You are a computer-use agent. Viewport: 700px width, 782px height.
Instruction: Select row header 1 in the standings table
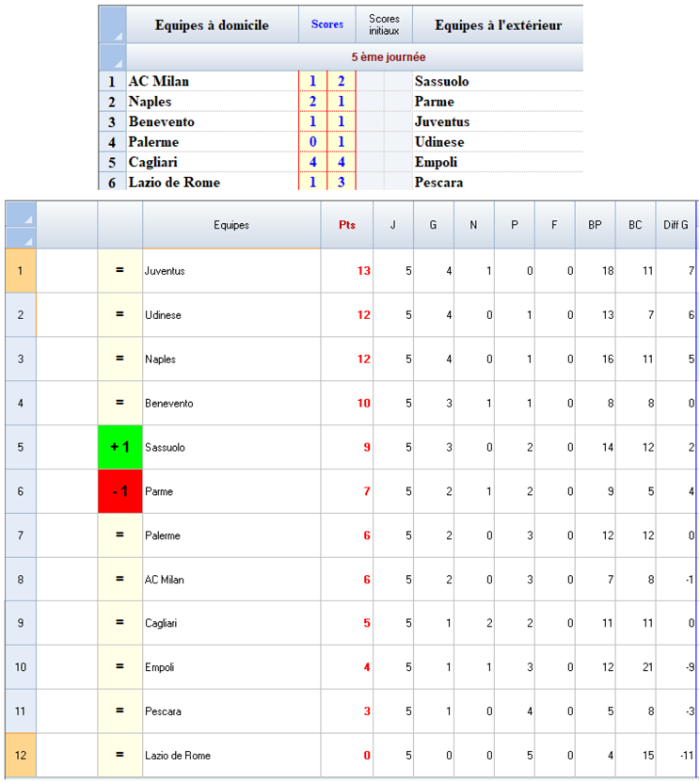[20, 271]
